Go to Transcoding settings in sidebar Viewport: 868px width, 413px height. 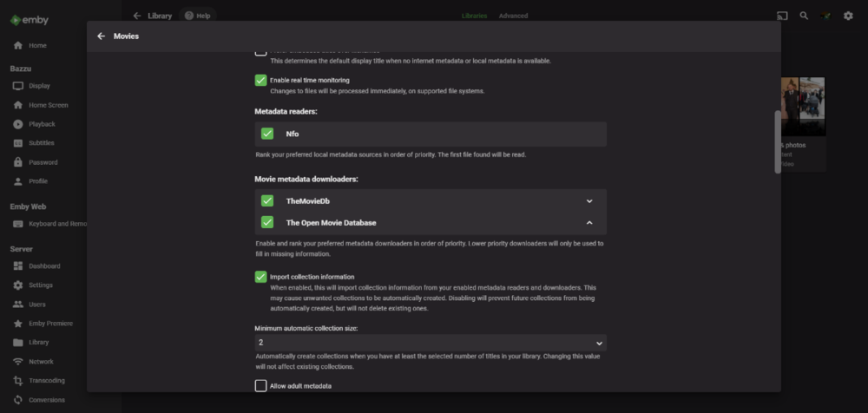pos(47,381)
